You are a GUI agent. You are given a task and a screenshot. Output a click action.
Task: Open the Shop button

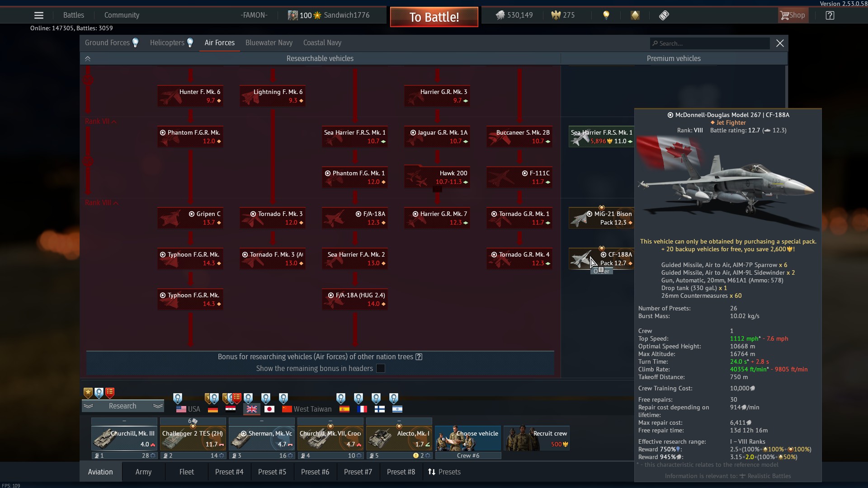coord(792,15)
